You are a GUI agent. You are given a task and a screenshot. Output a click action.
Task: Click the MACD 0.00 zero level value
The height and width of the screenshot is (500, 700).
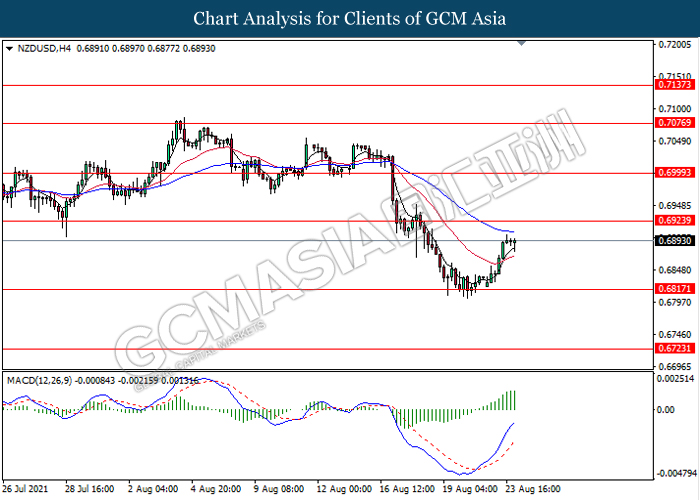(666, 409)
